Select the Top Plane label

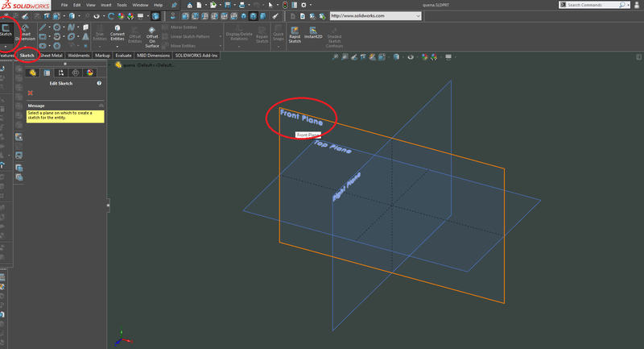click(x=332, y=147)
